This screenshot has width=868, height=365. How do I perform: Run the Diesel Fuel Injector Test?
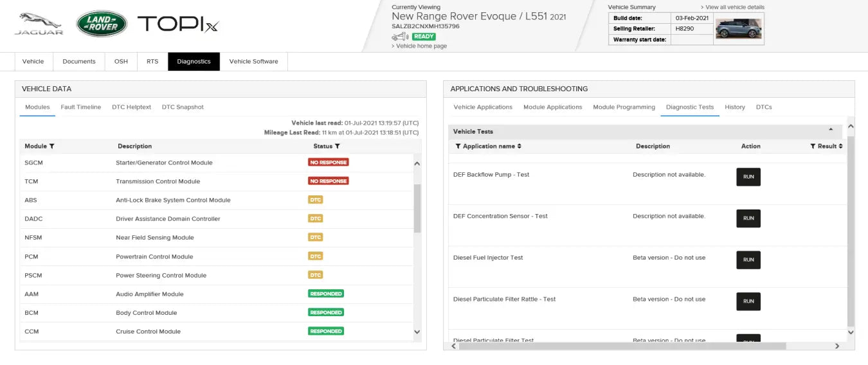pos(748,260)
